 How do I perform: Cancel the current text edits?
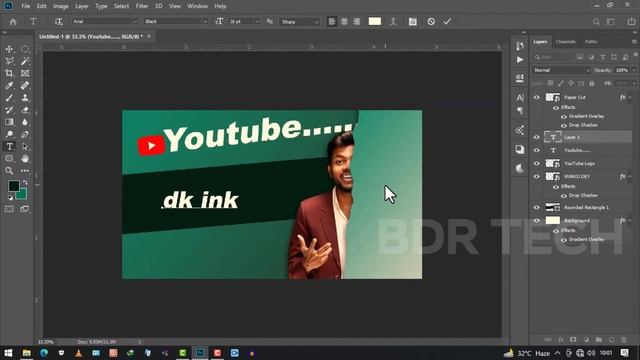[431, 22]
